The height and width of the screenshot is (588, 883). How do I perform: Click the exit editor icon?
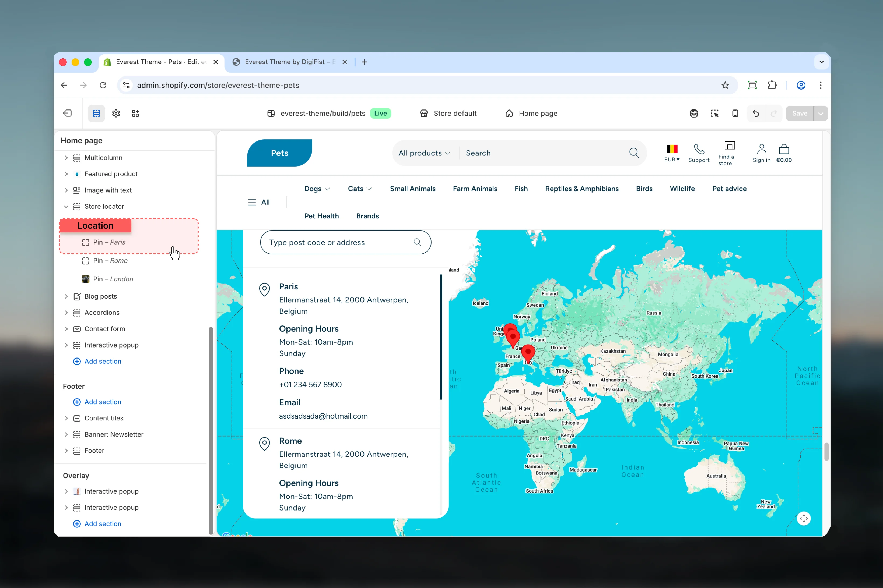tap(67, 113)
